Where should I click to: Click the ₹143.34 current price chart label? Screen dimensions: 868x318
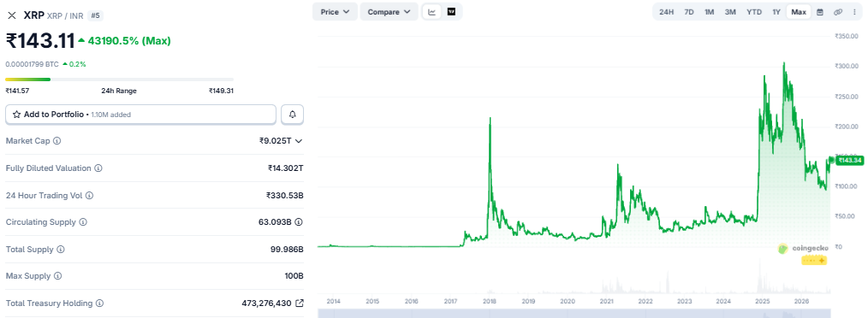click(x=850, y=161)
